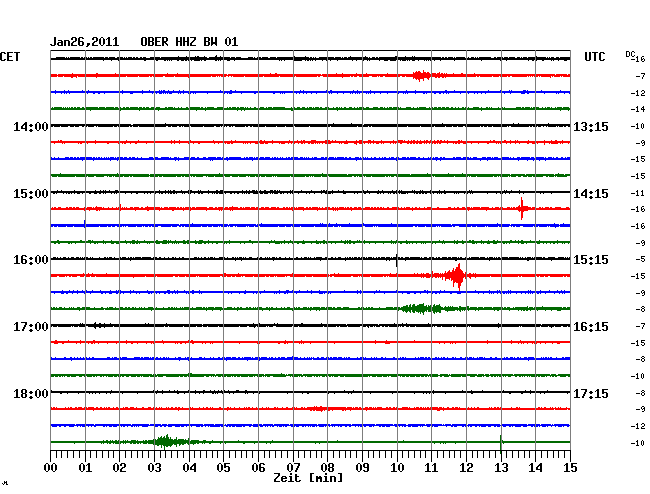Image resolution: width=650 pixels, height=494 pixels.
Task: Click the 13 minute axis label
Action: point(501,468)
